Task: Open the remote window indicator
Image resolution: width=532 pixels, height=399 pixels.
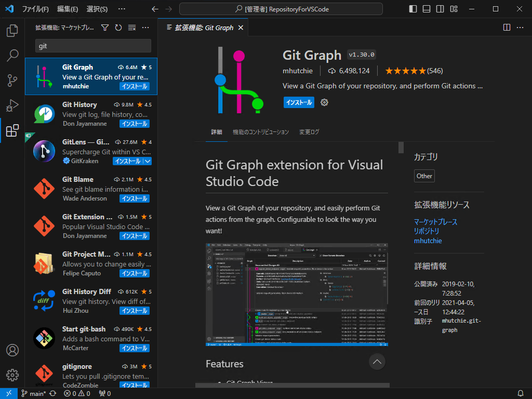Action: [x=9, y=393]
